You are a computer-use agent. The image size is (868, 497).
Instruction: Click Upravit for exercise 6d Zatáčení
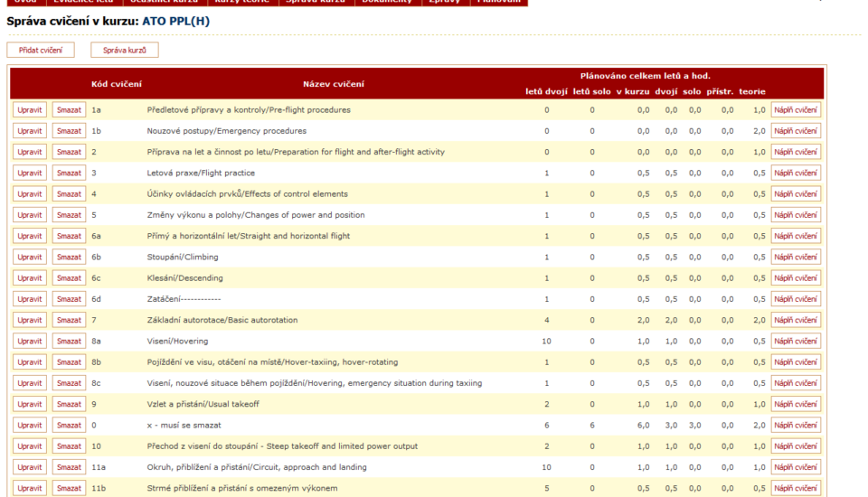(x=29, y=299)
